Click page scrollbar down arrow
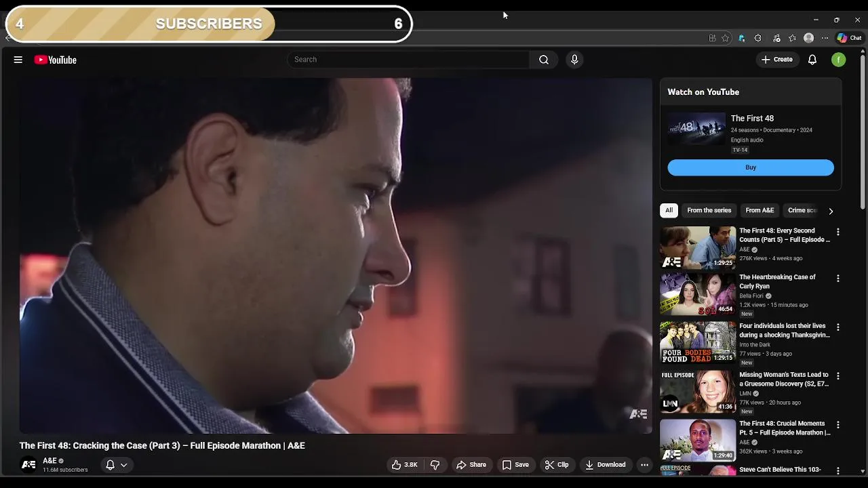 (863, 471)
